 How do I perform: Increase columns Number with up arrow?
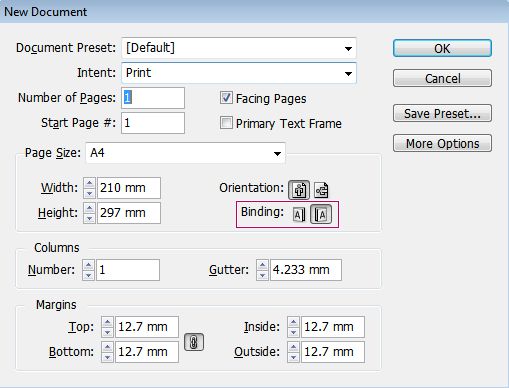88,265
